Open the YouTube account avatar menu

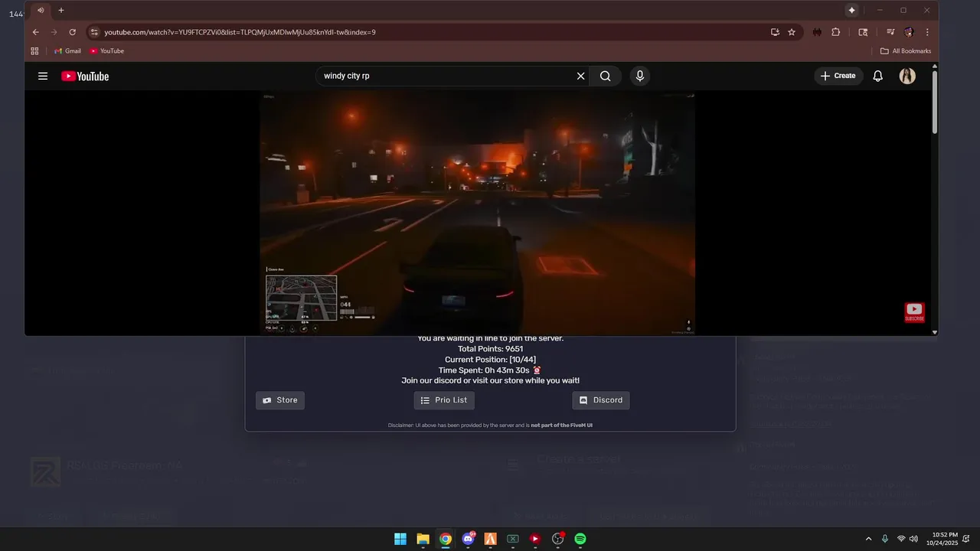click(907, 76)
